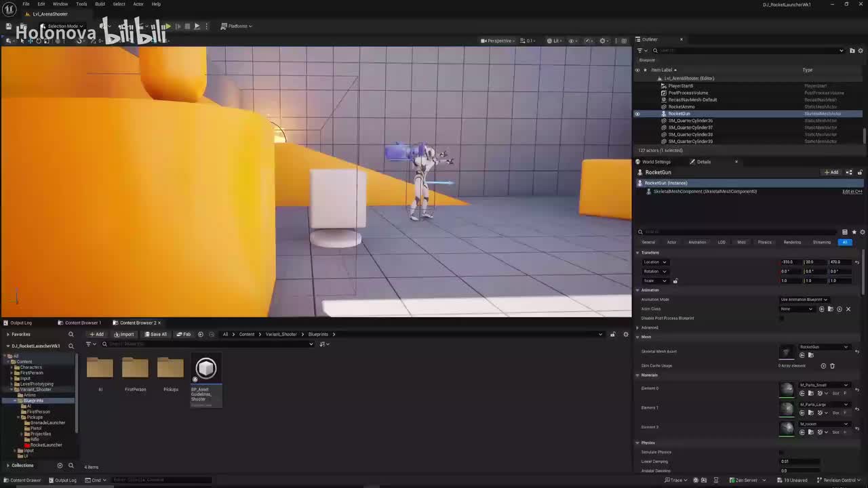Open the Build menu
Viewport: 868px width, 488px height.
point(100,4)
